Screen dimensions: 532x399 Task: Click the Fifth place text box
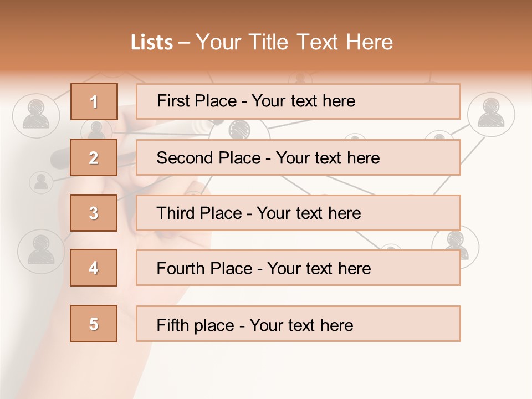[x=298, y=324]
